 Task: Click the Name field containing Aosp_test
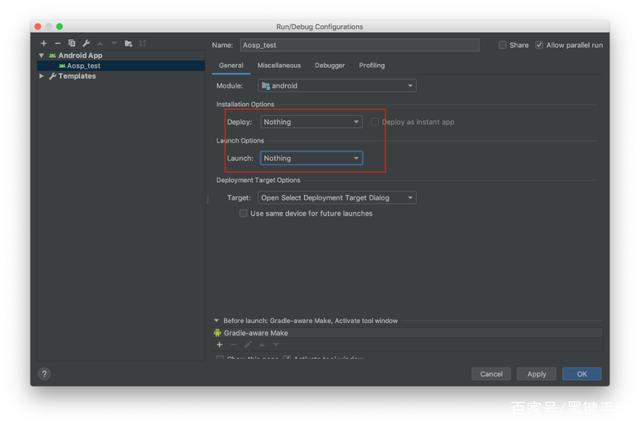[x=360, y=45]
